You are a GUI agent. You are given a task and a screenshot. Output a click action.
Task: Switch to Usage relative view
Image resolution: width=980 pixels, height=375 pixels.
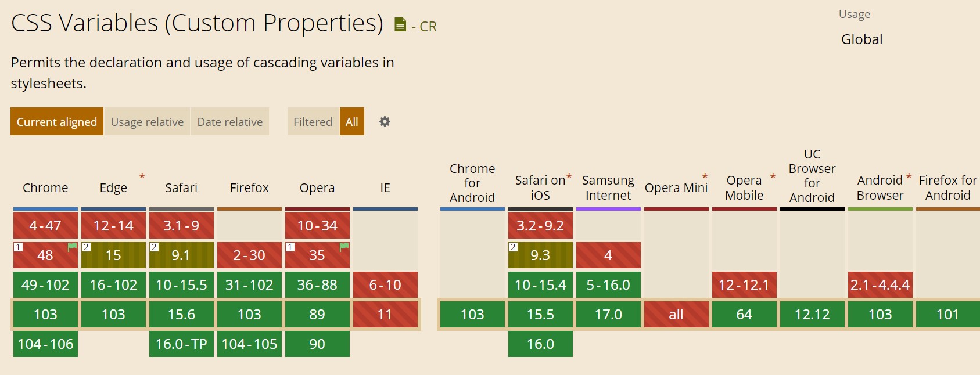point(147,122)
